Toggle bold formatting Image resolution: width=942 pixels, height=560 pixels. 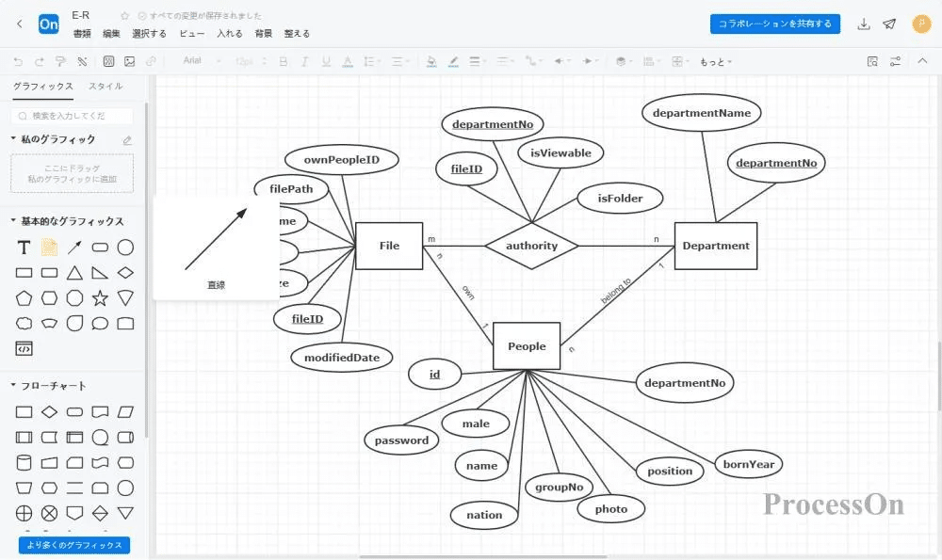click(284, 60)
